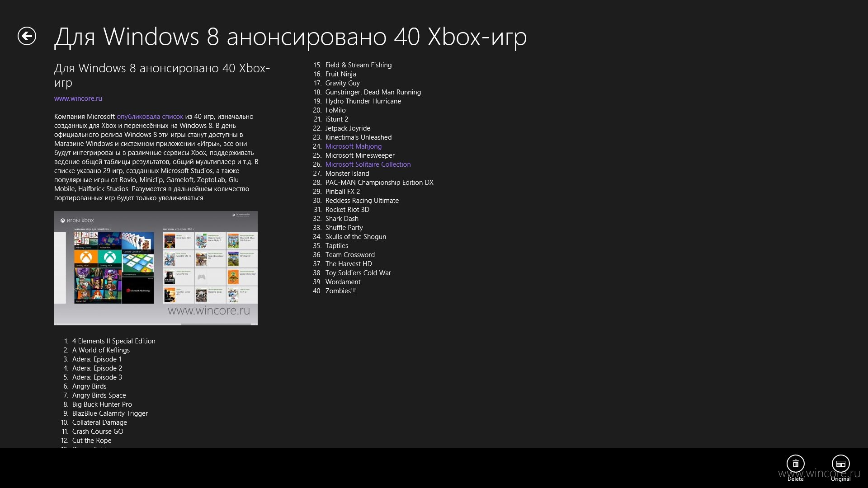This screenshot has height=488, width=868.
Task: Click the large page title heading
Action: (291, 37)
